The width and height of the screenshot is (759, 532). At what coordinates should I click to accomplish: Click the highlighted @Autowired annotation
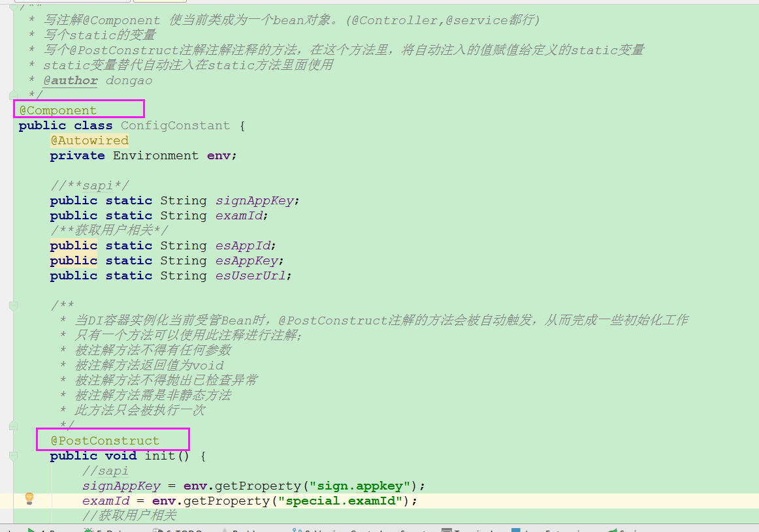click(x=89, y=140)
